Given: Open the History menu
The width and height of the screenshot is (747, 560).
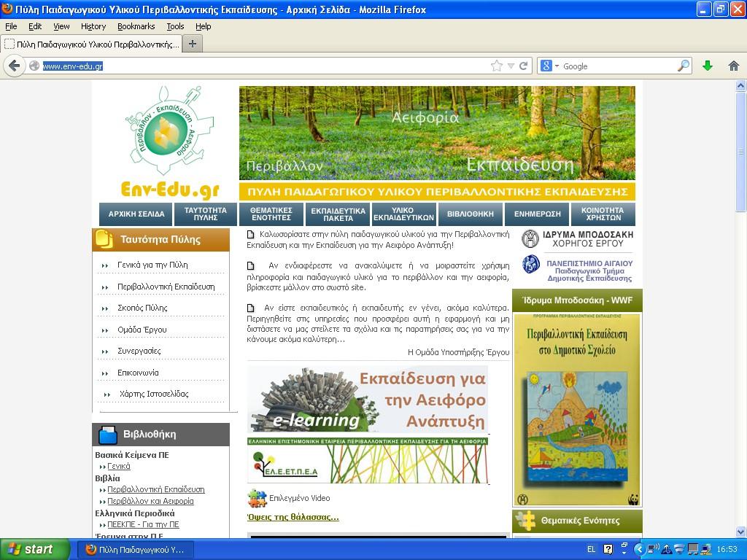Looking at the screenshot, I should pos(93,26).
